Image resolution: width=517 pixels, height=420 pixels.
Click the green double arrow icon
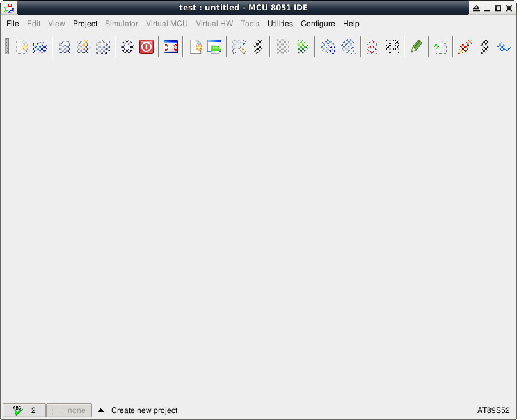(303, 47)
